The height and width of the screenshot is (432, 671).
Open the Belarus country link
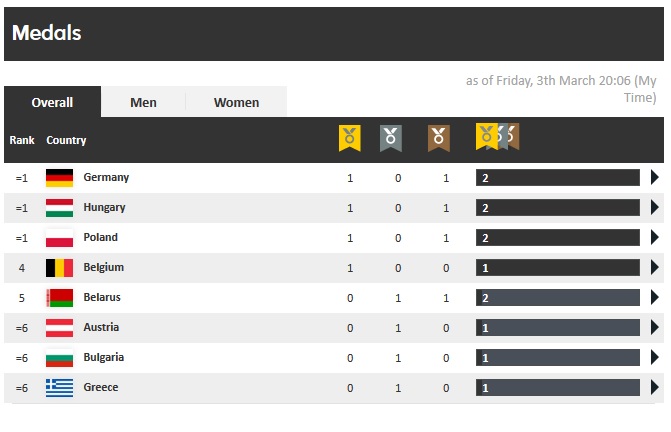click(103, 298)
